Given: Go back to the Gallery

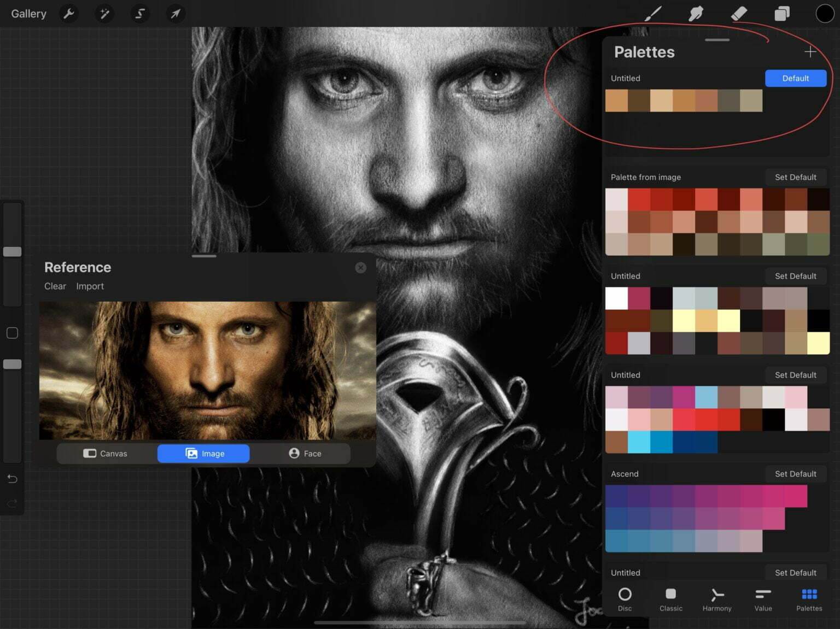Looking at the screenshot, I should 28,14.
